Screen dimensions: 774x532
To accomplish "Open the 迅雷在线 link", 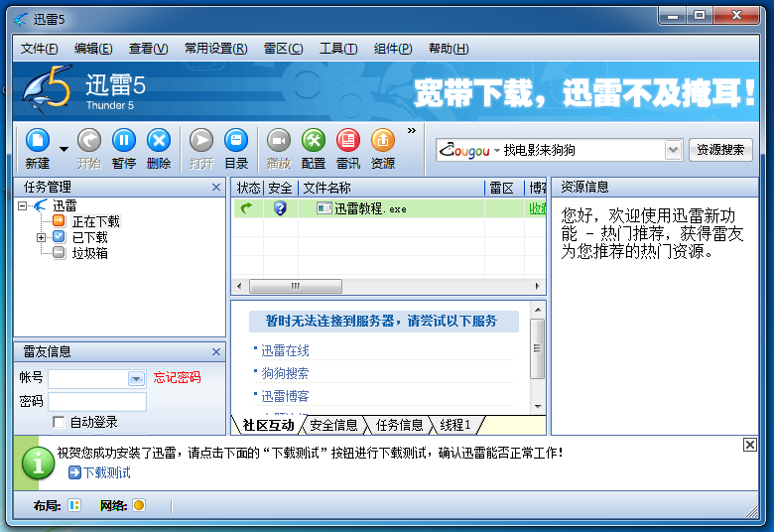I will (285, 350).
